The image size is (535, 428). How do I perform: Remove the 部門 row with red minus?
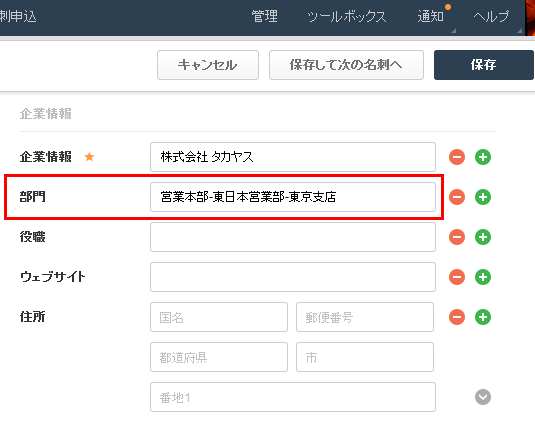457,197
